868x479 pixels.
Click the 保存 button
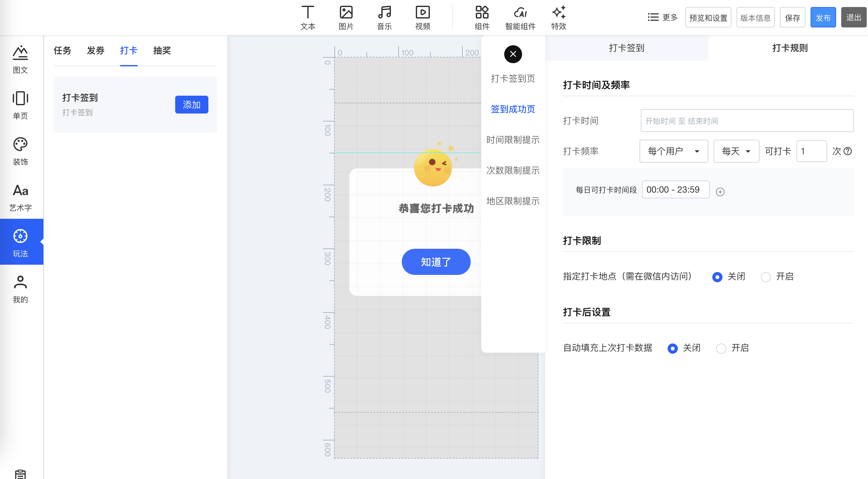point(792,18)
